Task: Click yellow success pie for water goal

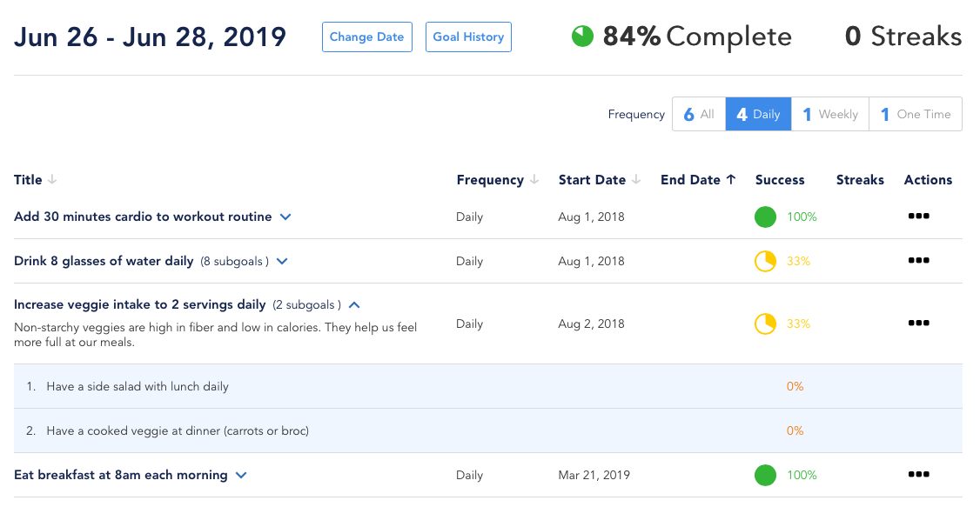Action: (765, 261)
